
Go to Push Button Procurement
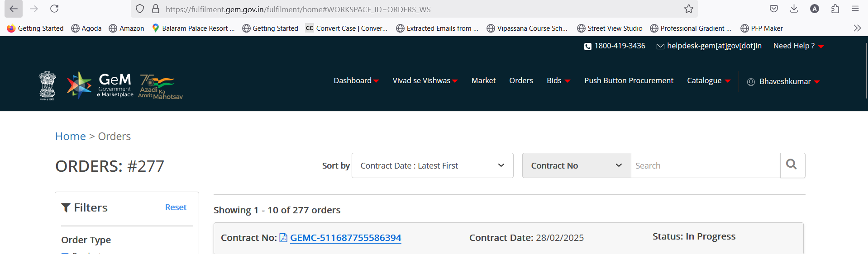(x=629, y=80)
